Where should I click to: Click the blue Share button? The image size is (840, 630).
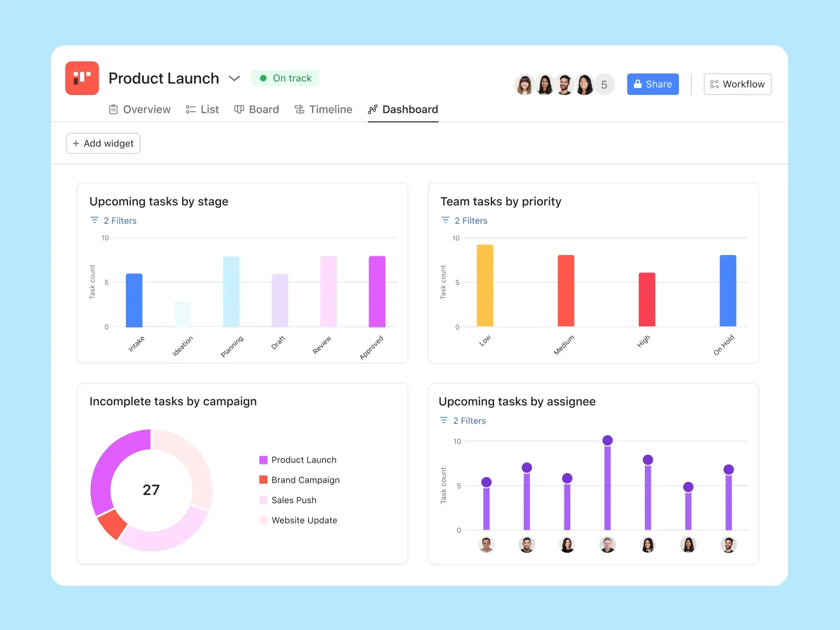click(x=652, y=84)
